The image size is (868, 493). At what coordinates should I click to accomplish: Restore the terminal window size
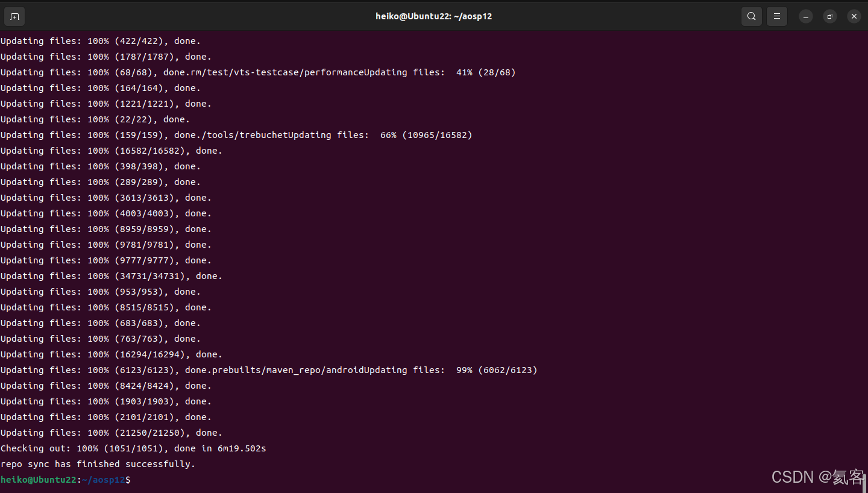[x=830, y=16]
